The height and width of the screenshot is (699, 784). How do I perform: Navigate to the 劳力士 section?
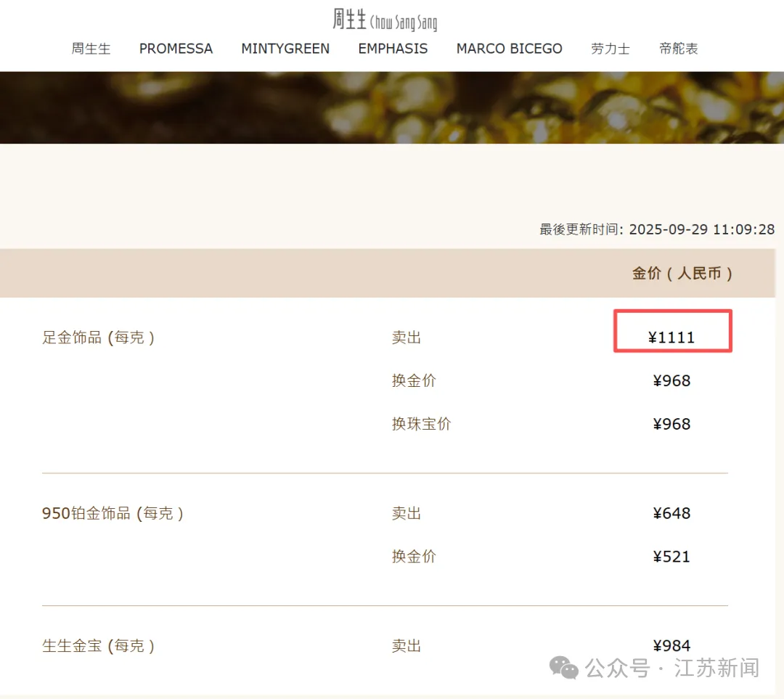click(611, 49)
